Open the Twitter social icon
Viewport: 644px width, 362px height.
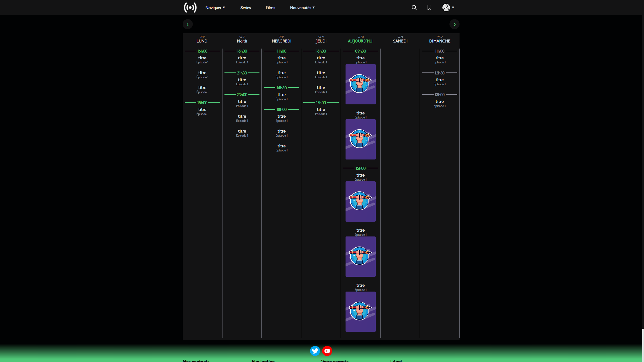tap(315, 351)
